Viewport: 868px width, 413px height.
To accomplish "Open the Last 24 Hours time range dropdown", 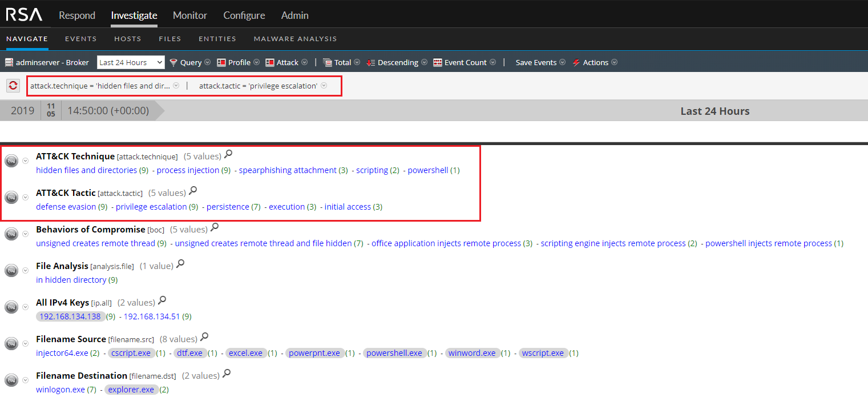I will (131, 62).
